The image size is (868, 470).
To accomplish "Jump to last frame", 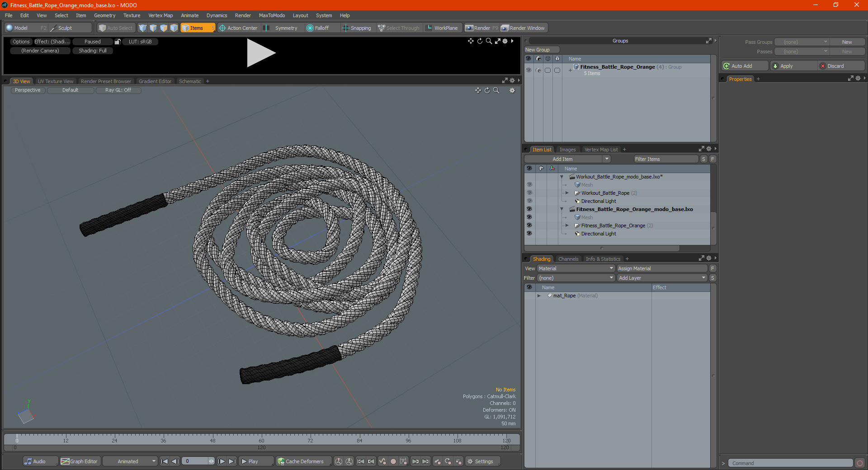I will click(232, 461).
